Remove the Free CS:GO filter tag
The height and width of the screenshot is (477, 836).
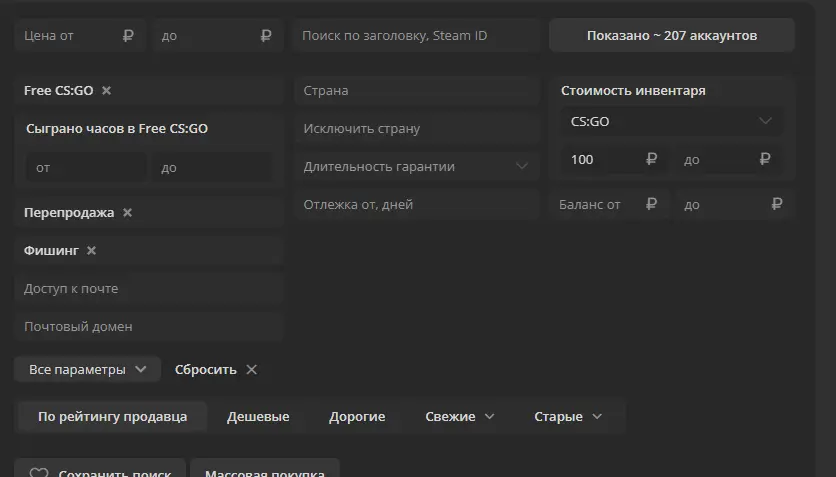[x=107, y=91]
